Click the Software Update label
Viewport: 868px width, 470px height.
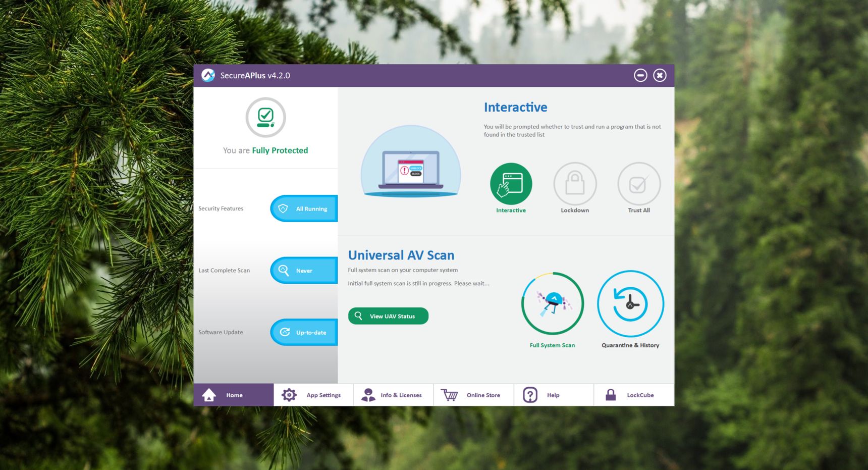221,332
